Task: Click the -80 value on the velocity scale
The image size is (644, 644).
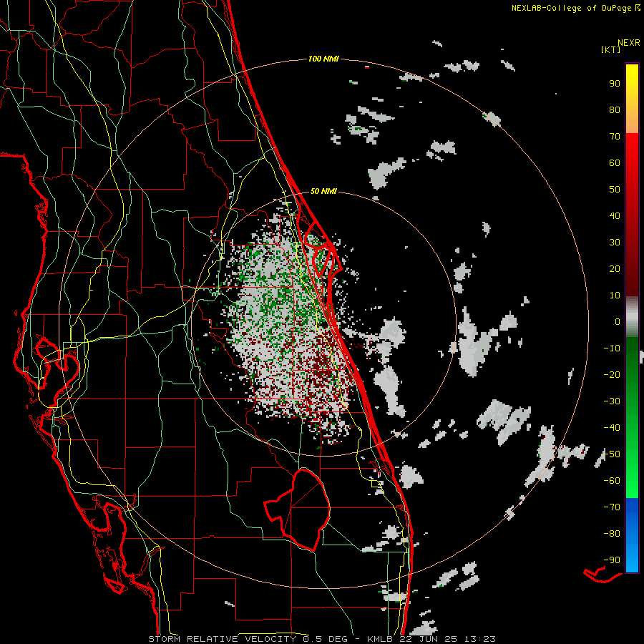Action: coord(612,534)
